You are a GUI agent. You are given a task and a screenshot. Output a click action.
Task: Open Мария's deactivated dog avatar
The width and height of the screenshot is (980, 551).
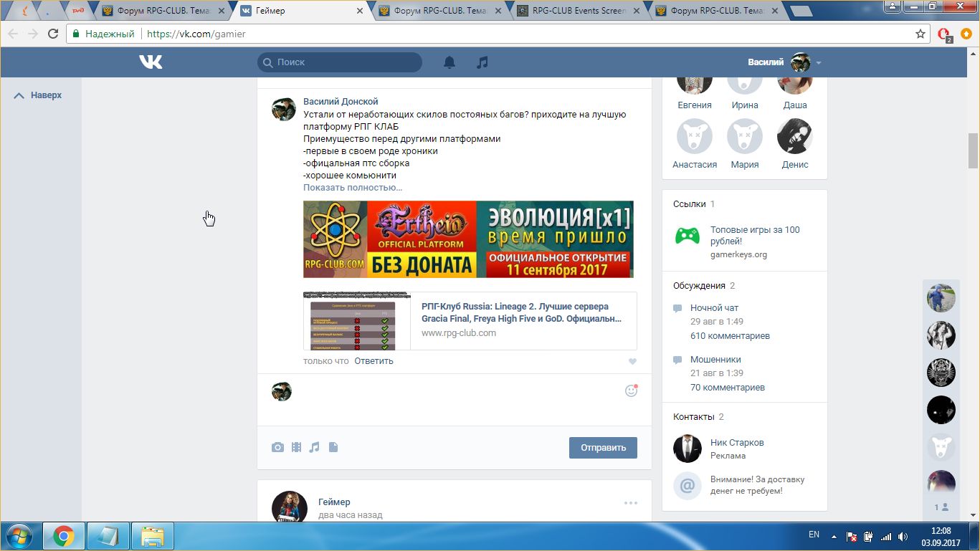pos(745,136)
